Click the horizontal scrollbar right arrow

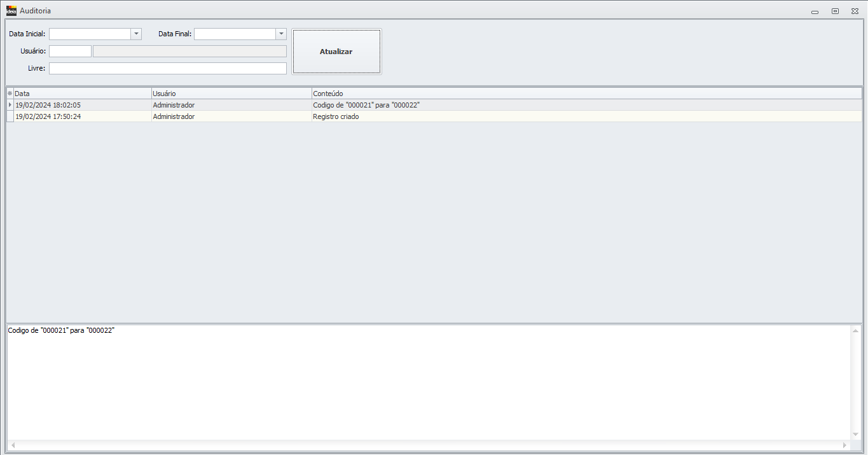pyautogui.click(x=844, y=445)
